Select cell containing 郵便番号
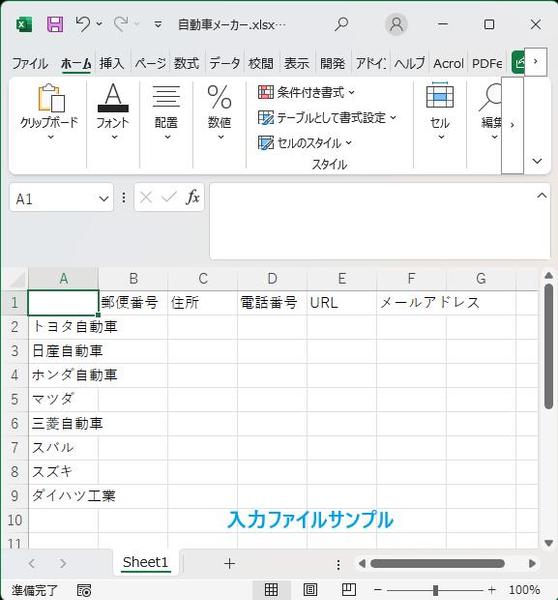This screenshot has height=600, width=558. point(133,303)
